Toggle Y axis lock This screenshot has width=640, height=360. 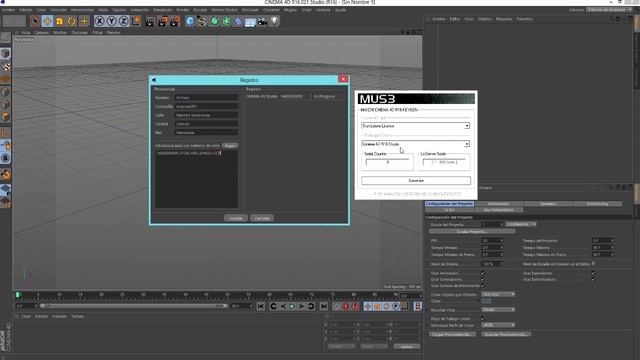(x=111, y=21)
